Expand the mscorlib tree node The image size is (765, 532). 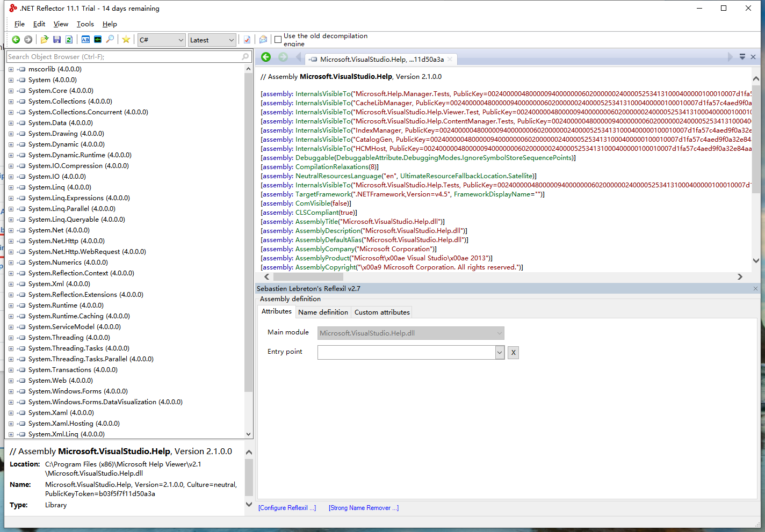click(11, 69)
